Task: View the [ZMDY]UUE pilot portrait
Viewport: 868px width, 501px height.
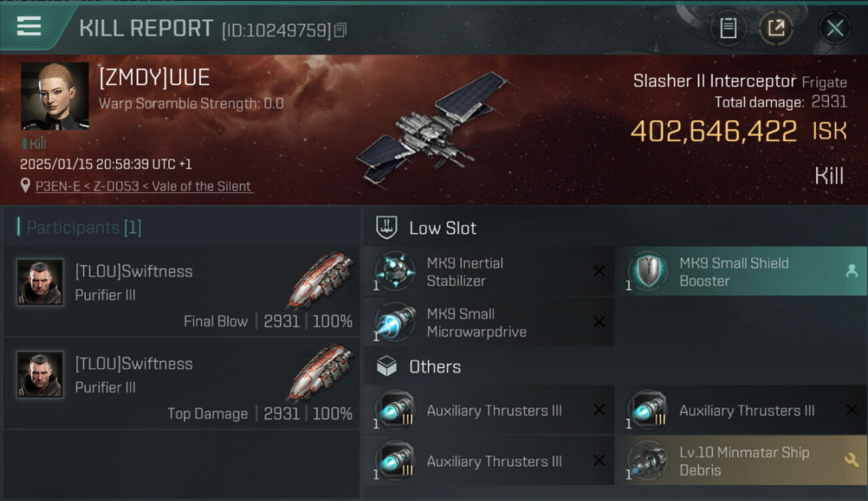Action: coord(55,96)
